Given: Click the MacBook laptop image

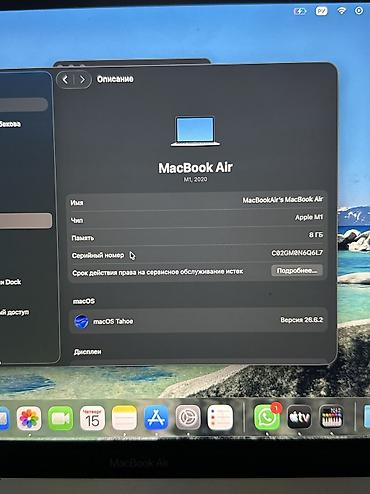Looking at the screenshot, I should click(195, 131).
